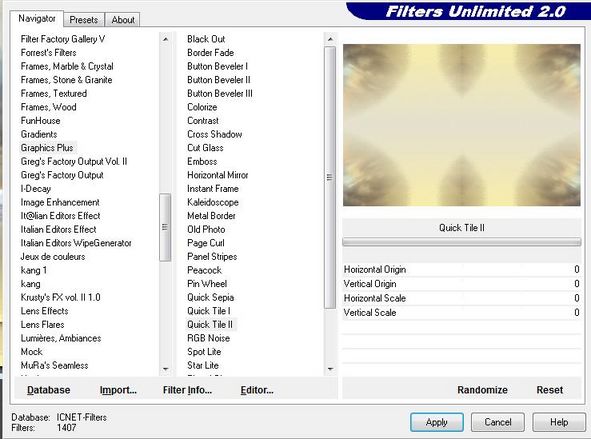Apply the Quick Tile II filter

click(436, 422)
